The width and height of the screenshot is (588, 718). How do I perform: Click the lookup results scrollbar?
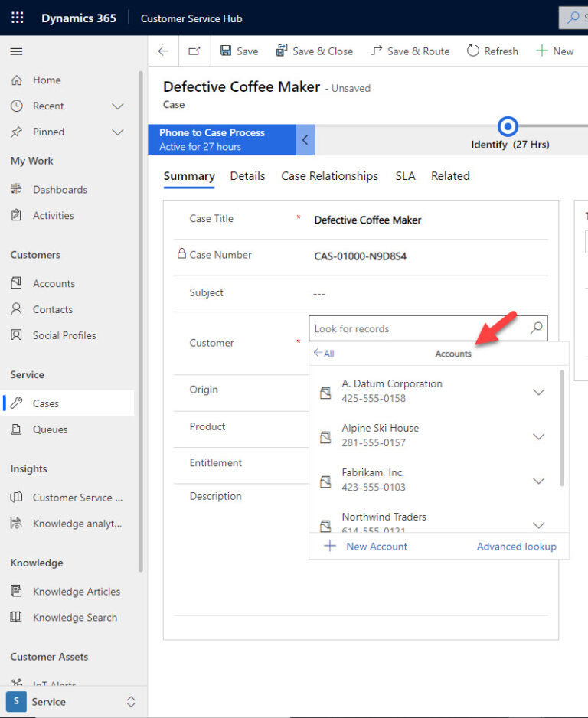pyautogui.click(x=562, y=428)
